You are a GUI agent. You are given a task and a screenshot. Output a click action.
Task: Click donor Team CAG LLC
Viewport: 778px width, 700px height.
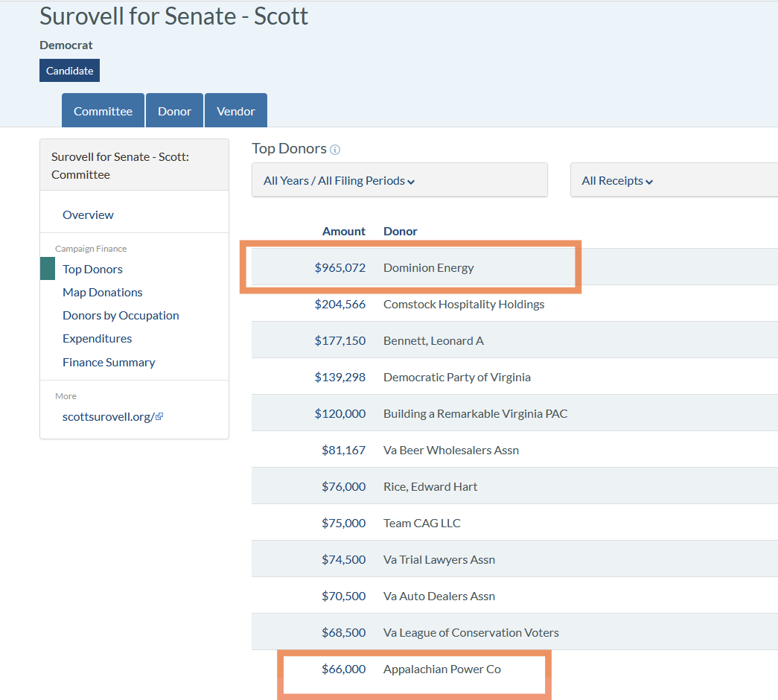(421, 524)
